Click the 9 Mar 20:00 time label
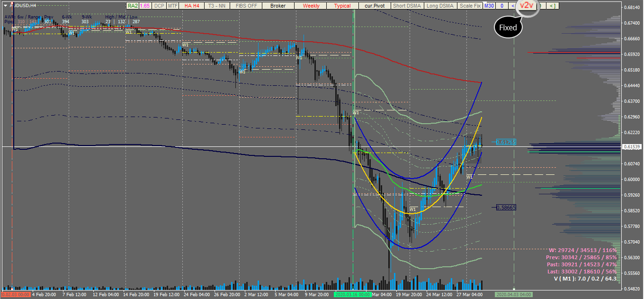The height and width of the screenshot is (299, 644). pyautogui.click(x=316, y=294)
